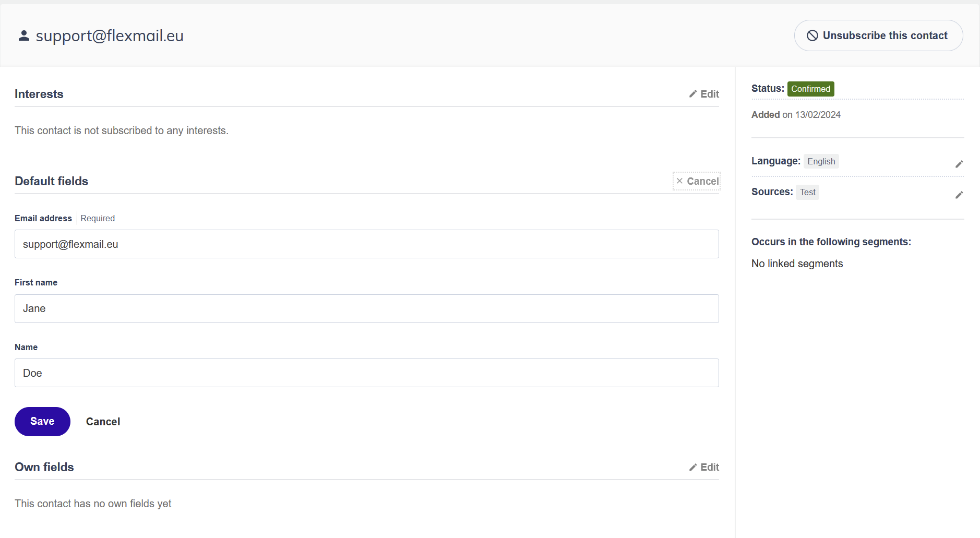The width and height of the screenshot is (980, 538).
Task: Click the Confirmed status badge
Action: tap(810, 89)
